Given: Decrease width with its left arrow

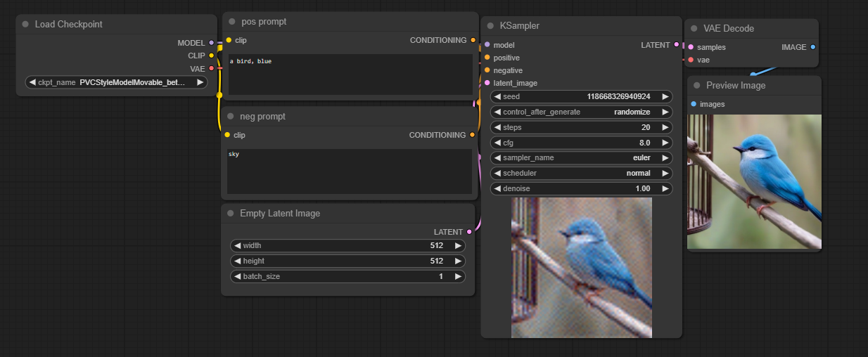Looking at the screenshot, I should 237,245.
